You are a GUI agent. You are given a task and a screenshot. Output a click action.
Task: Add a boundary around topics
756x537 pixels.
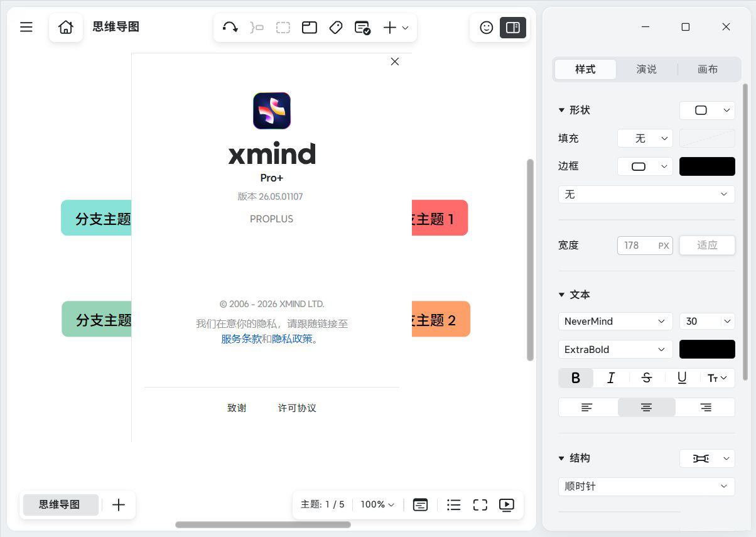[283, 28]
